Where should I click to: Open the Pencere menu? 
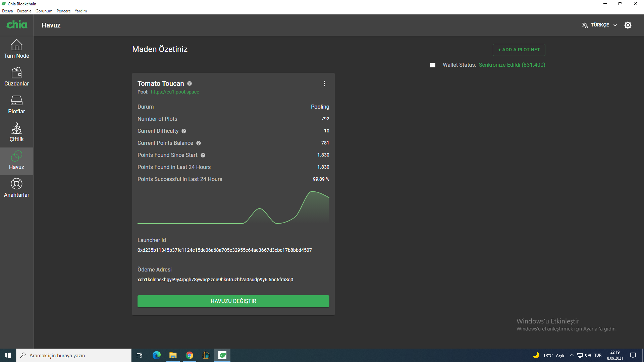point(63,11)
